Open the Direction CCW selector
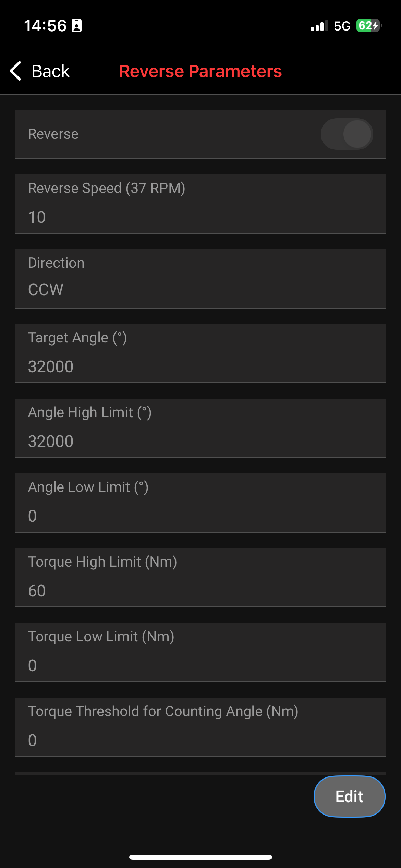 pos(200,289)
